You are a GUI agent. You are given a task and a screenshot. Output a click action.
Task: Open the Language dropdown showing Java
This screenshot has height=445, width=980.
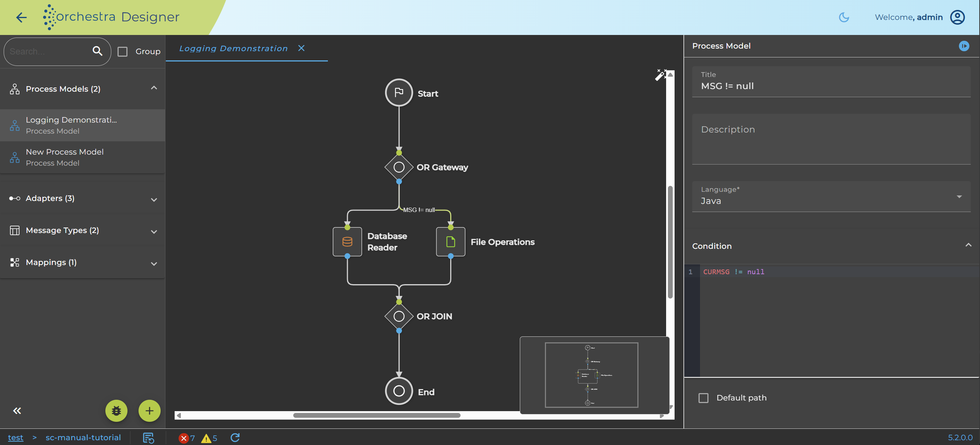831,197
